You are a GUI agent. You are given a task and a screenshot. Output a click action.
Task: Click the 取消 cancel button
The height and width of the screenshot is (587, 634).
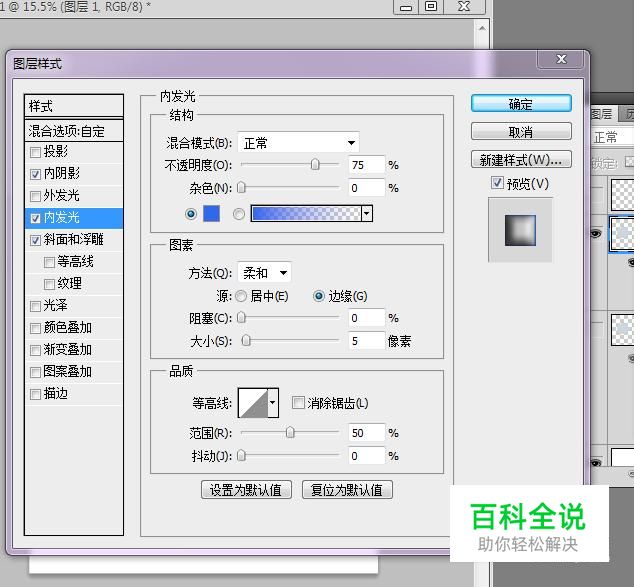click(521, 132)
